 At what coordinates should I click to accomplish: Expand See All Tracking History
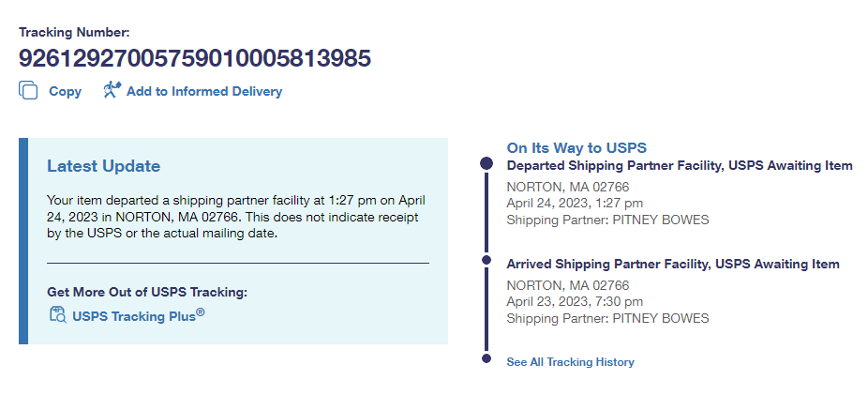pyautogui.click(x=570, y=362)
